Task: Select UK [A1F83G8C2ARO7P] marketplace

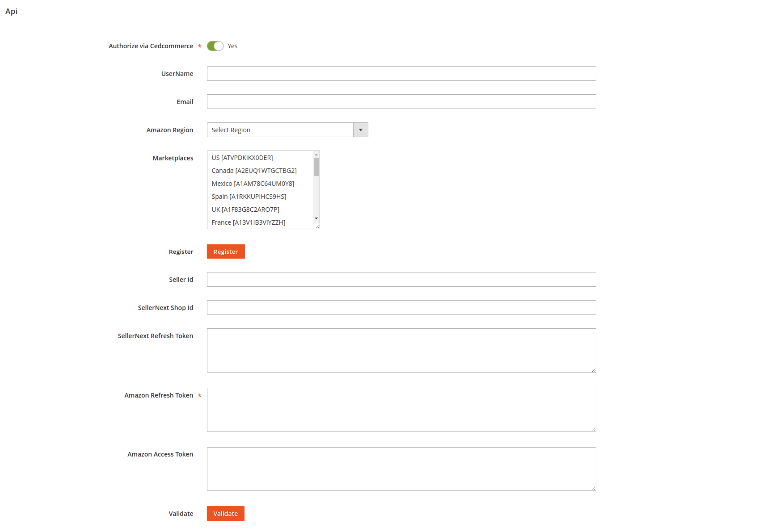Action: 260,209
